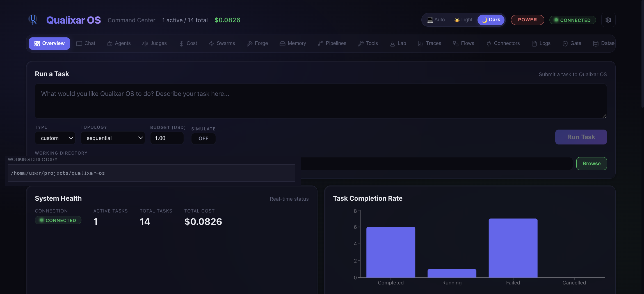644x294 pixels.
Task: Click the CONNECTED status badge in header
Action: pyautogui.click(x=573, y=20)
